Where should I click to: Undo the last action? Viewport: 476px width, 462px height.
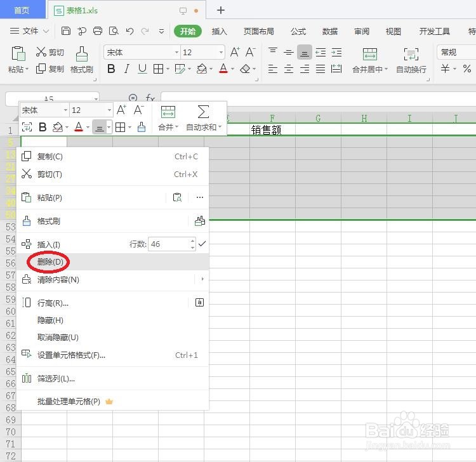tap(129, 31)
